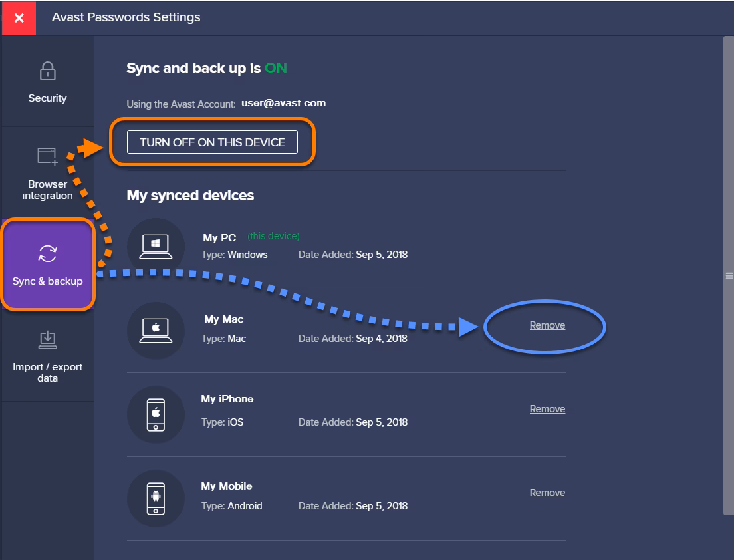Remove the My Mobile device

547,493
